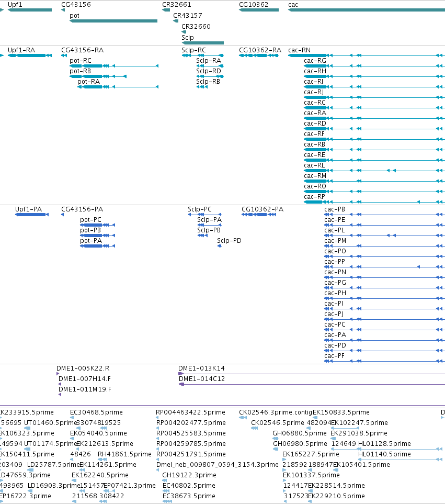The width and height of the screenshot is (445, 504).
Task: Select the cac-RN transcript label
Action: (x=299, y=50)
